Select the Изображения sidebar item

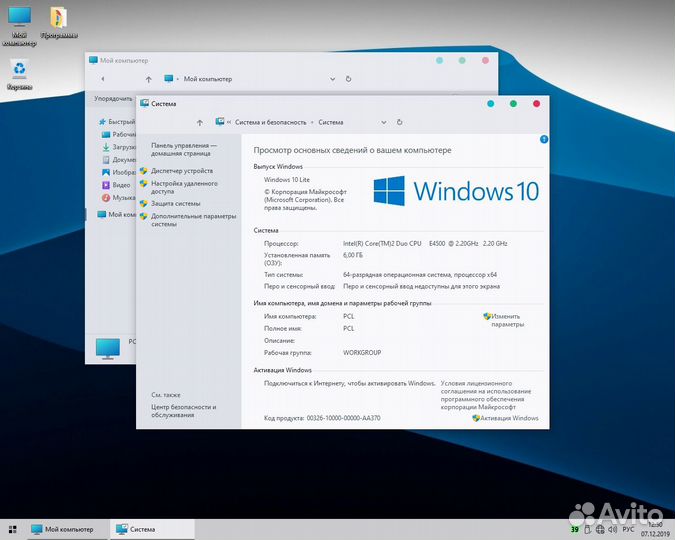pos(118,172)
